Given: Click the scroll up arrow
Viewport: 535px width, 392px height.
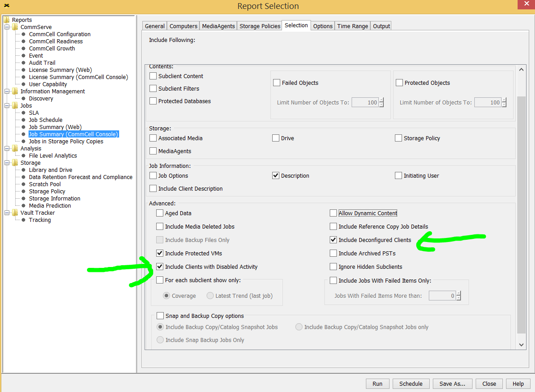Looking at the screenshot, I should (x=521, y=70).
